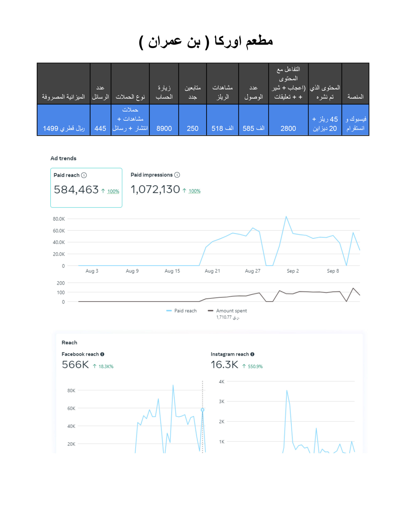Viewport: 411px width, 532px height.
Task: Click the Aug 21 axis label
Action: (212, 271)
